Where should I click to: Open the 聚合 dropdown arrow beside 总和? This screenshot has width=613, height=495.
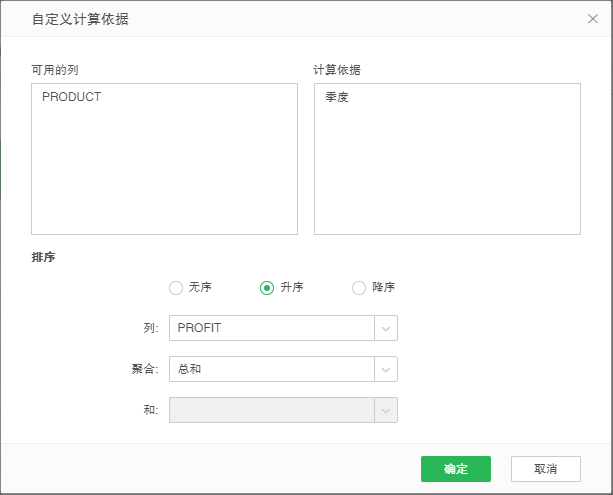386,369
